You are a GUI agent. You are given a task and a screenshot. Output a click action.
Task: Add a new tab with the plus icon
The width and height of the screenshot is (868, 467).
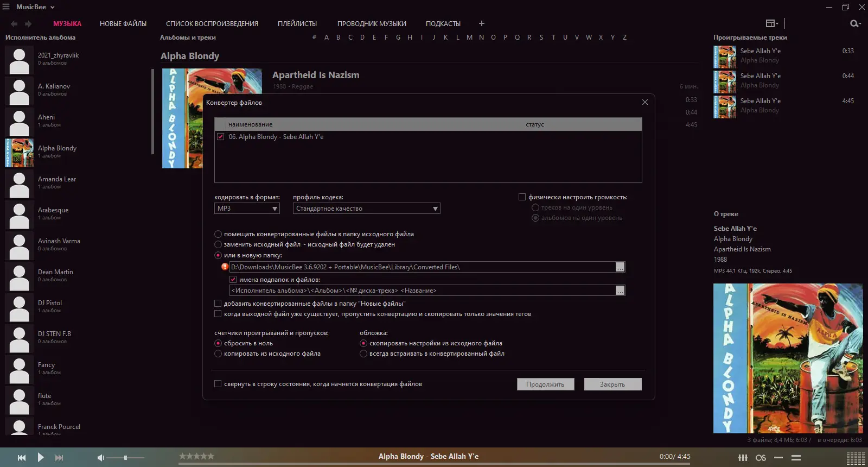[x=482, y=23]
